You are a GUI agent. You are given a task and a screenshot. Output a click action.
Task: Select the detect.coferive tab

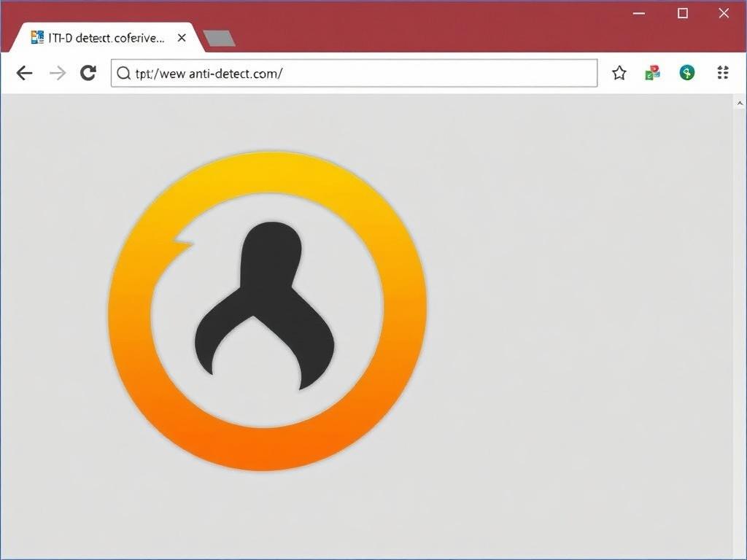[106, 38]
